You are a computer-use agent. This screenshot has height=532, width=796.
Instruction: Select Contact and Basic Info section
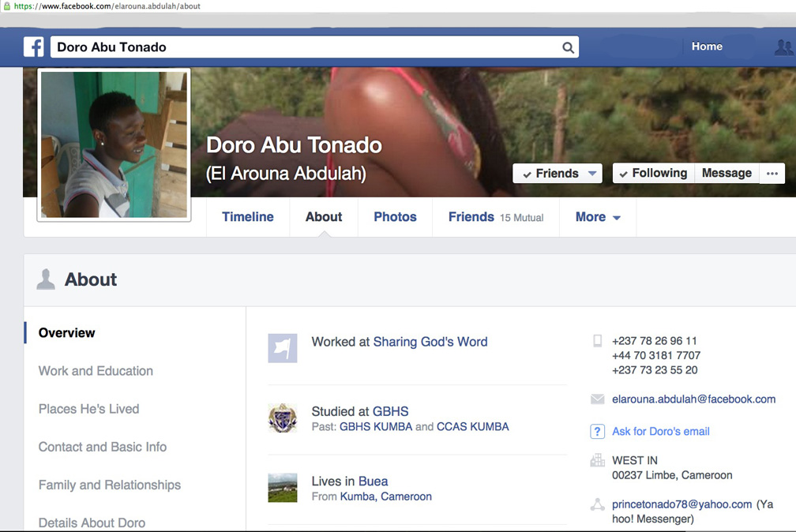(x=103, y=447)
